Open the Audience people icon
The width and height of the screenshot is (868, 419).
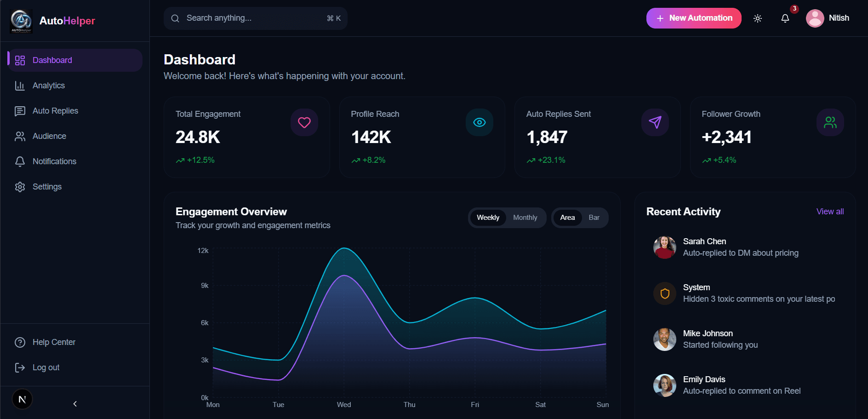coord(20,136)
